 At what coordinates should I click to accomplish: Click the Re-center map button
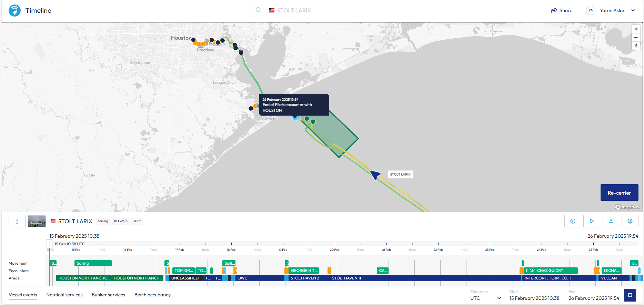pyautogui.click(x=619, y=193)
